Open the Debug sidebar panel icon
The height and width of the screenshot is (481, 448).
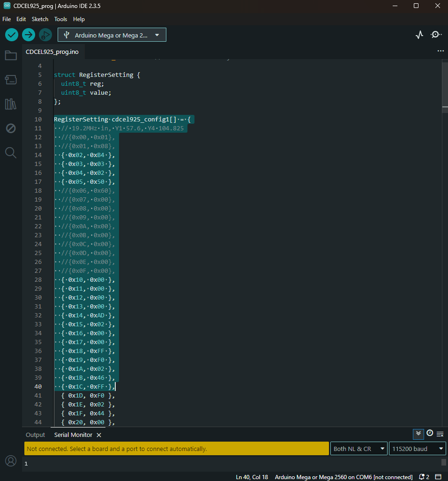click(11, 128)
